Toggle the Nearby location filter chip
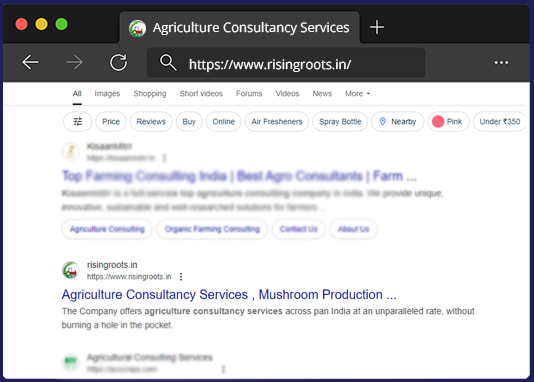Screen dimensions: 534x382 [397, 122]
